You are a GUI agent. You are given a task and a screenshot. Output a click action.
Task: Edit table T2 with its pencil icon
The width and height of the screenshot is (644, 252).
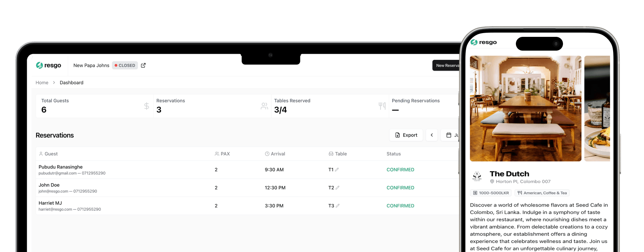coord(338,188)
